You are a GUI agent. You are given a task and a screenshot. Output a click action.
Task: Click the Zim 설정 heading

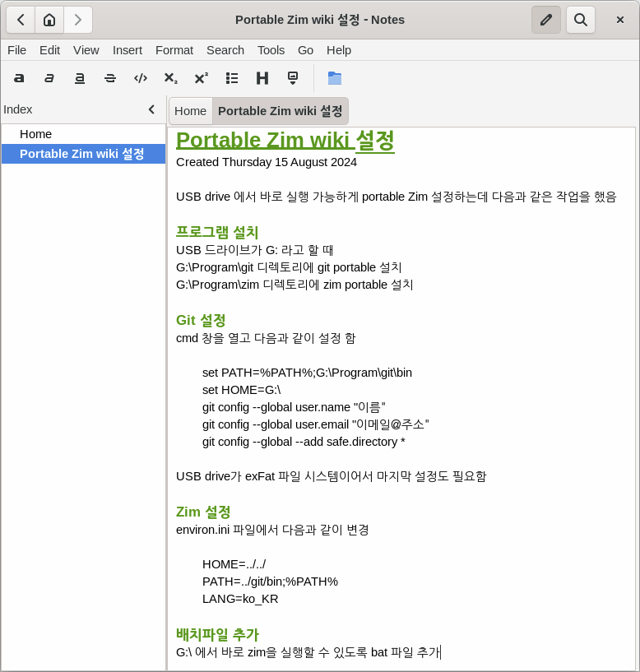pyautogui.click(x=203, y=512)
